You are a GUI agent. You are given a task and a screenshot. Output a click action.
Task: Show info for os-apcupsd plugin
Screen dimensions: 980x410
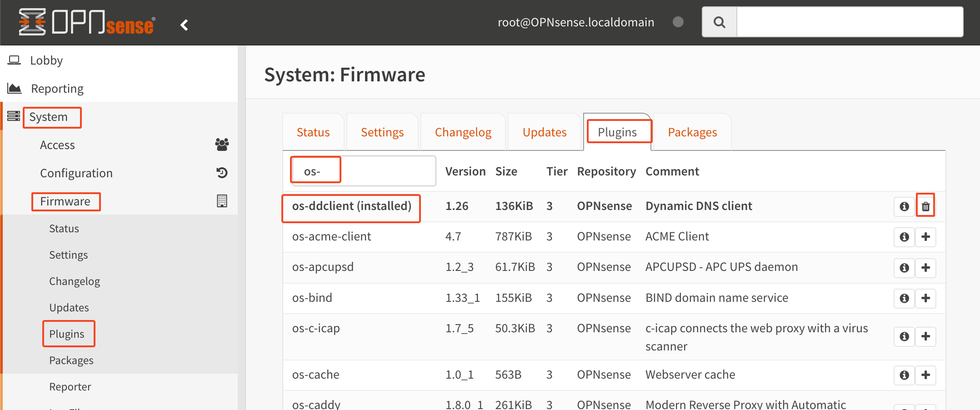[x=904, y=268]
